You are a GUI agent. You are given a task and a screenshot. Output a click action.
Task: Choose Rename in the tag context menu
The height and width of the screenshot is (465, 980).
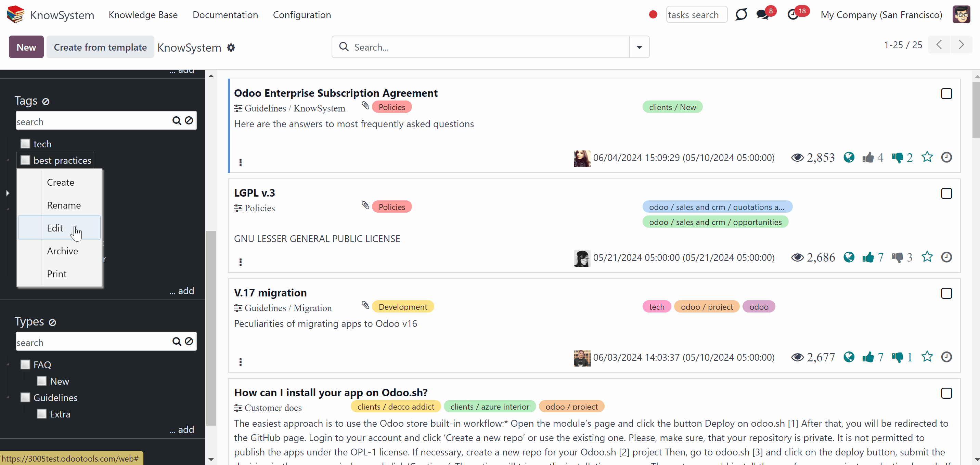pos(60,205)
